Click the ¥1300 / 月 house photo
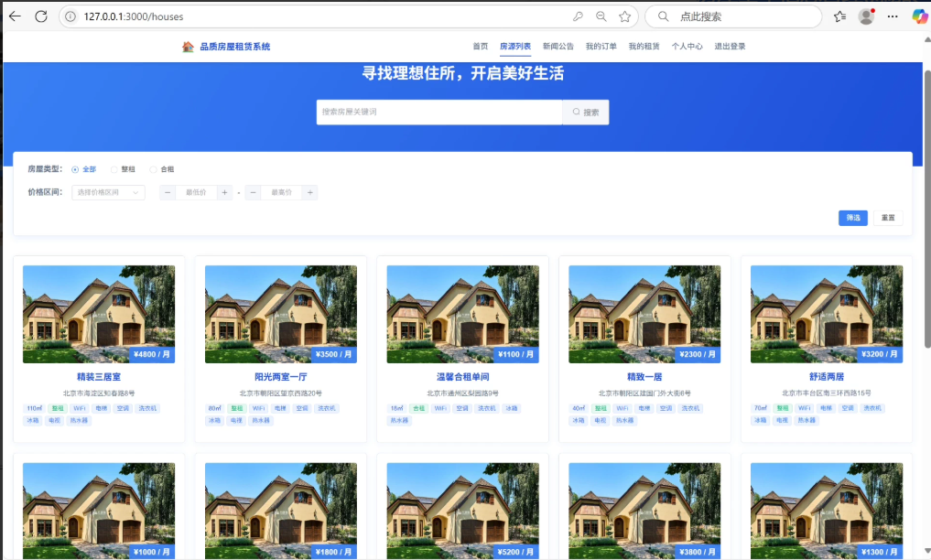The width and height of the screenshot is (931, 560). pos(827,511)
